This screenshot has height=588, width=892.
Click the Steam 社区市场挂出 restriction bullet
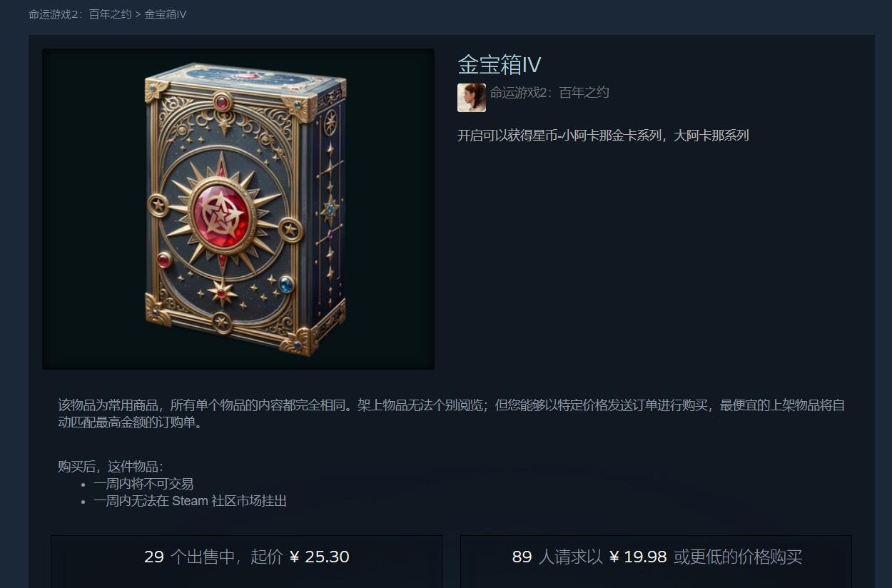(x=190, y=500)
